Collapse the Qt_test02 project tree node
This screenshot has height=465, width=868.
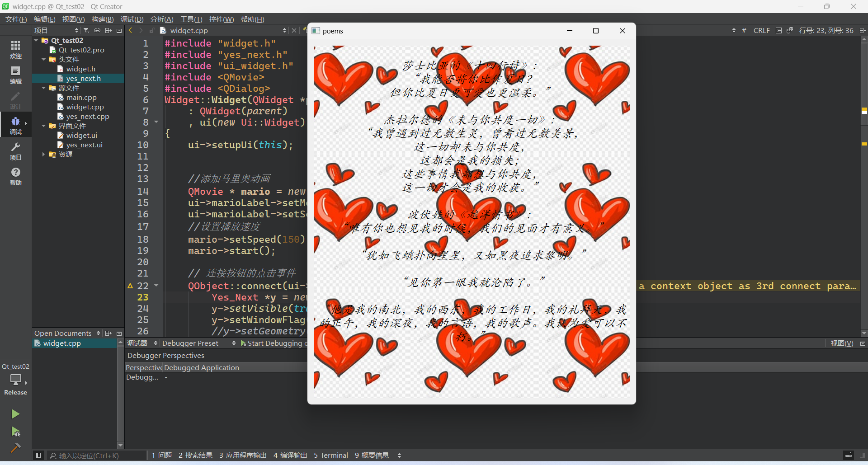pos(36,40)
